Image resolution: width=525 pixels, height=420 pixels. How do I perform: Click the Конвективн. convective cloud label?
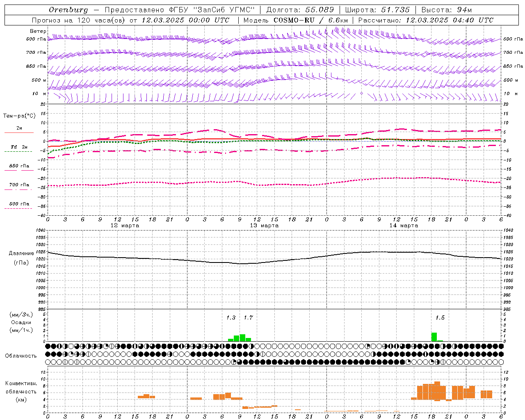(21, 383)
